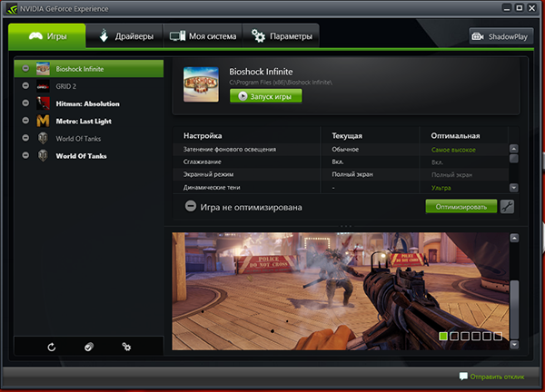Click the optimize all games icon in bottom bar
Screen dimensions: 545x392
click(89, 347)
